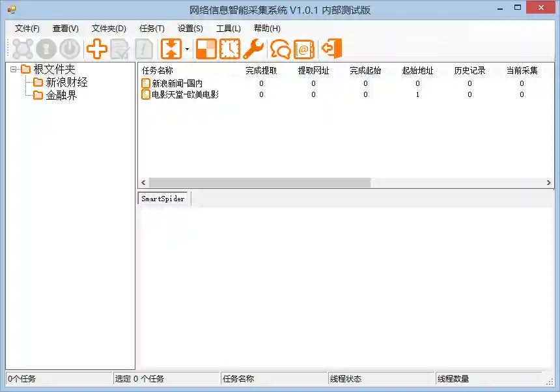Click the orange expand-arrows toolbar icon

[x=171, y=48]
